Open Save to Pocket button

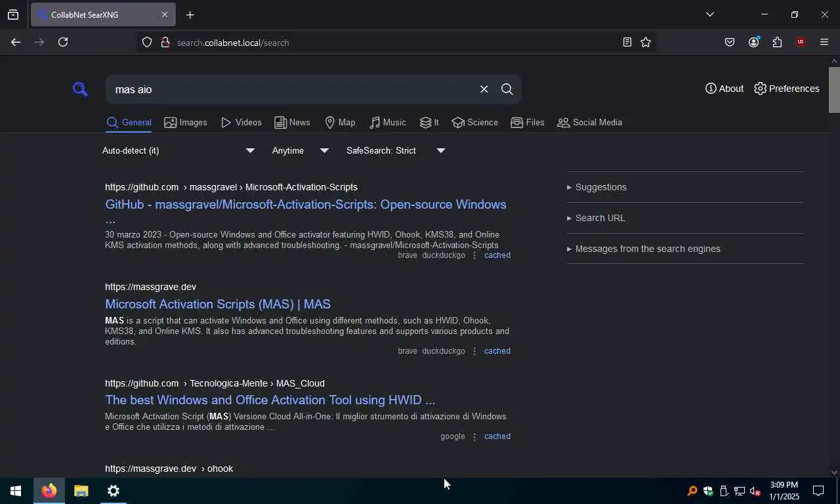pos(730,42)
